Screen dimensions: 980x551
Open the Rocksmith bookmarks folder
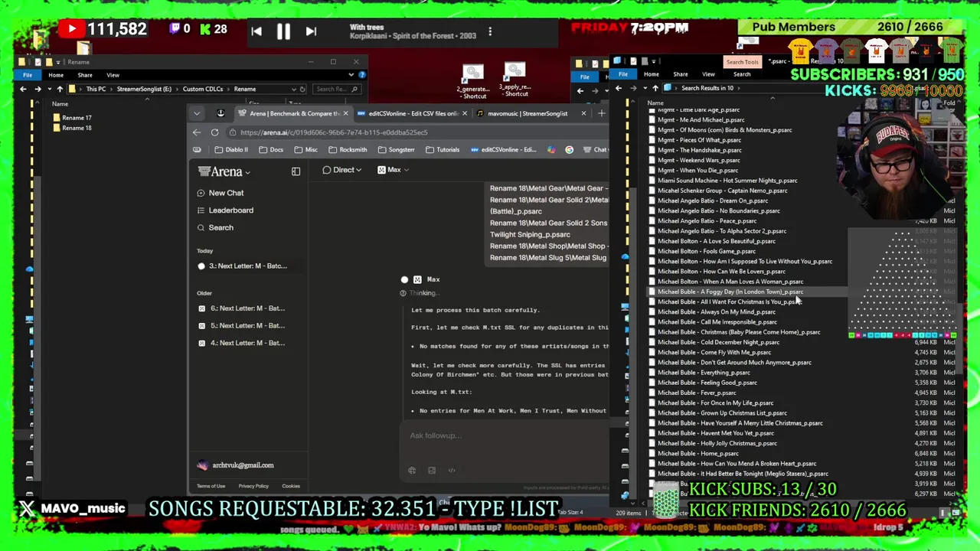click(x=347, y=150)
